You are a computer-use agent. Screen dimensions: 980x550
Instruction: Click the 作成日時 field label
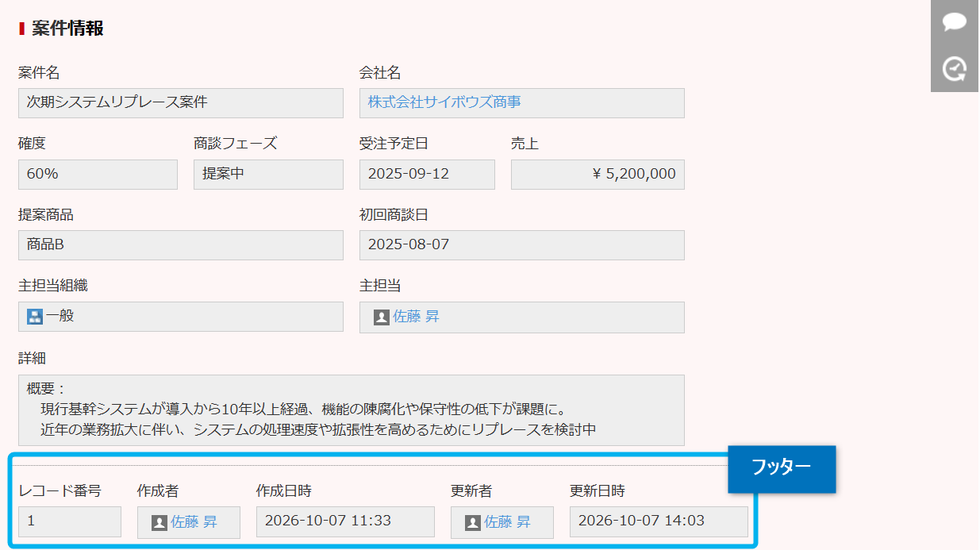click(284, 491)
